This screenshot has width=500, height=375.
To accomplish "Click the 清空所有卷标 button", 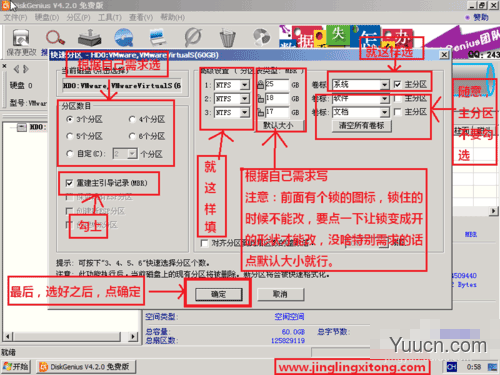I will click(x=362, y=126).
